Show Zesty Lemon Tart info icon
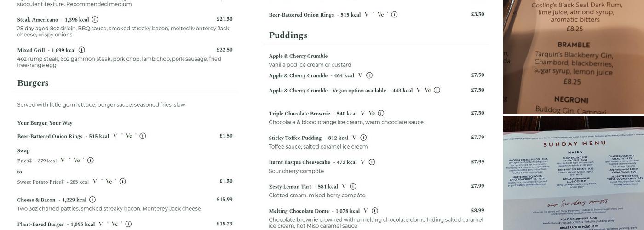Image resolution: width=644 pixels, height=230 pixels. tap(353, 186)
